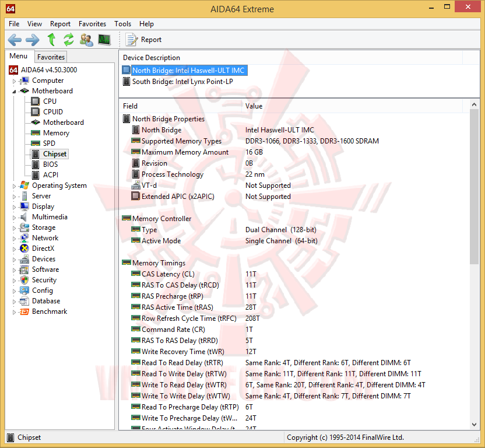This screenshot has height=448, width=485.
Task: Expand the Network node
Action: [x=14, y=239]
